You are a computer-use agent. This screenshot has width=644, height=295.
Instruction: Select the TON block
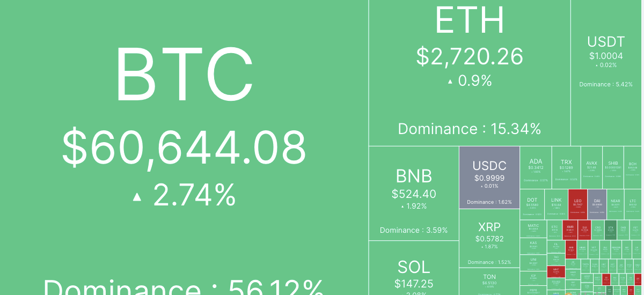click(489, 282)
